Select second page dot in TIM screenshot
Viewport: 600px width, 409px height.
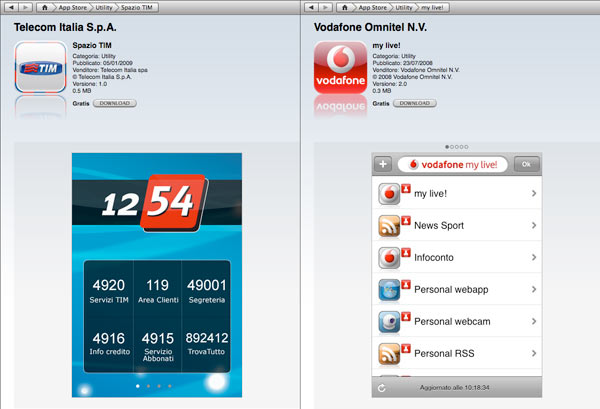click(148, 386)
